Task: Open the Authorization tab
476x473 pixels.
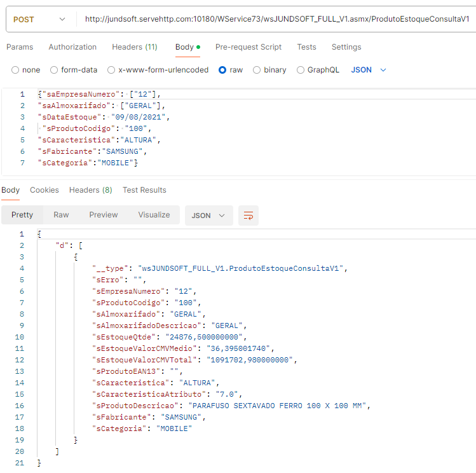Action: (72, 47)
